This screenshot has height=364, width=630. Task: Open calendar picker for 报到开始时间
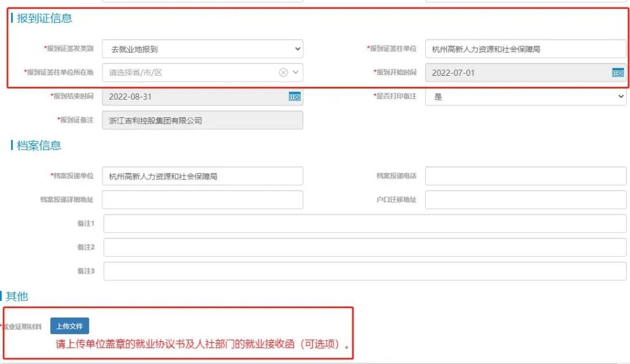618,73
